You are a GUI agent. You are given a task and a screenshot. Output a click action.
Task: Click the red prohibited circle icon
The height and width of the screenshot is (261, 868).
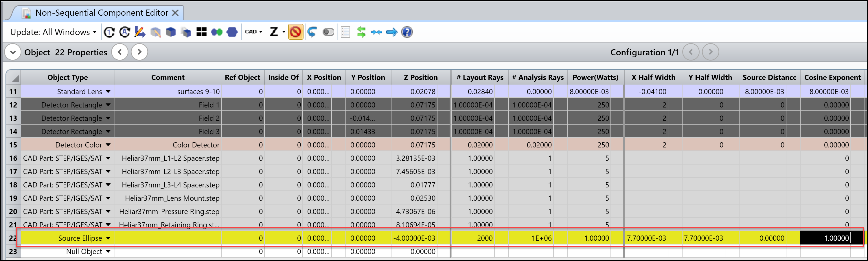(x=295, y=32)
